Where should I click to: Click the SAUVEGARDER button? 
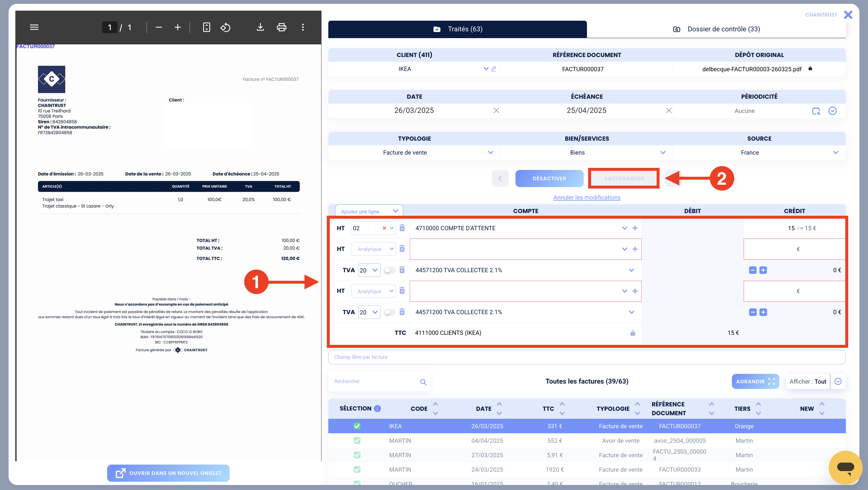click(x=624, y=179)
